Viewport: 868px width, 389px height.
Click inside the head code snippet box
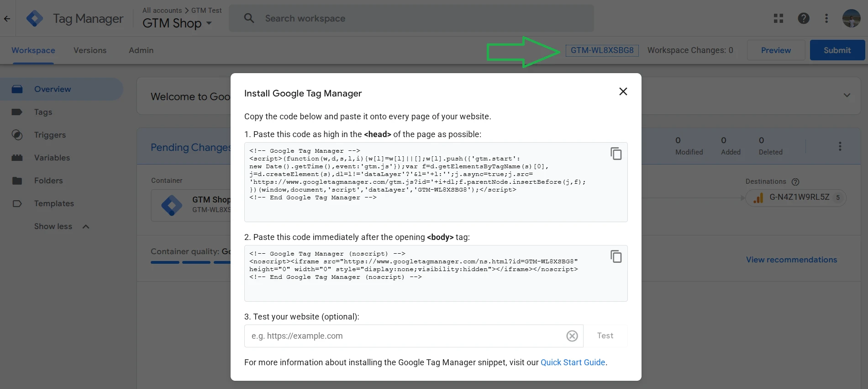436,182
